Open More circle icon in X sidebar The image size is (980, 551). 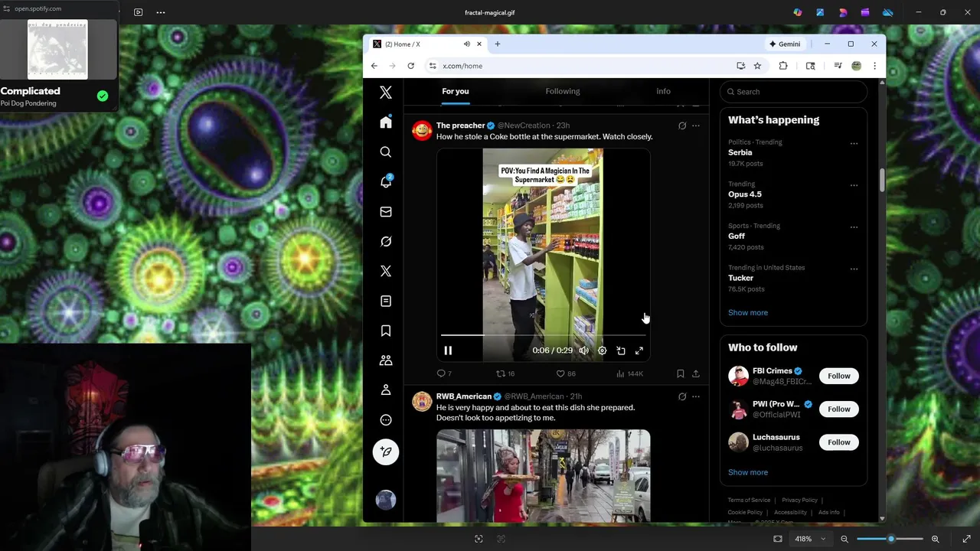(x=386, y=419)
